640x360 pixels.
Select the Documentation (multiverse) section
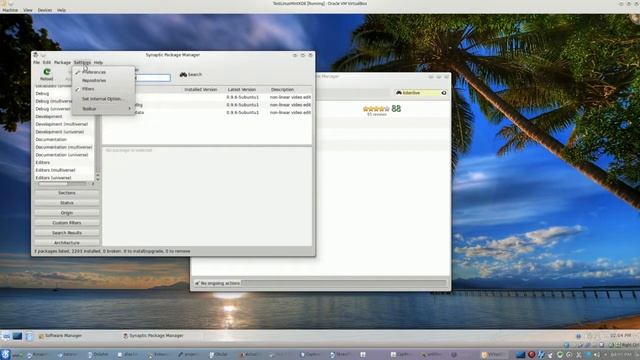[x=64, y=147]
